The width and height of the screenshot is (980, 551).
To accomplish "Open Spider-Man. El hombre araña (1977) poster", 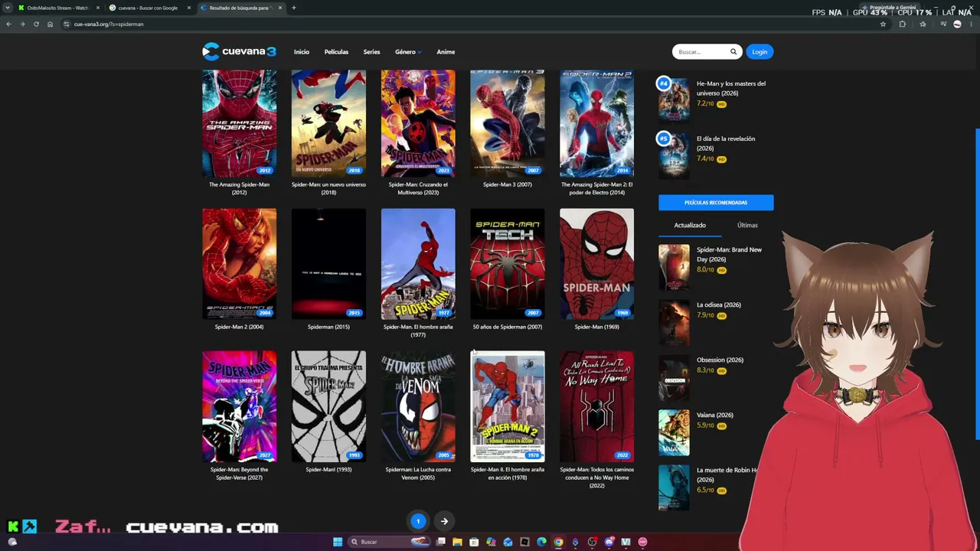I will (418, 264).
